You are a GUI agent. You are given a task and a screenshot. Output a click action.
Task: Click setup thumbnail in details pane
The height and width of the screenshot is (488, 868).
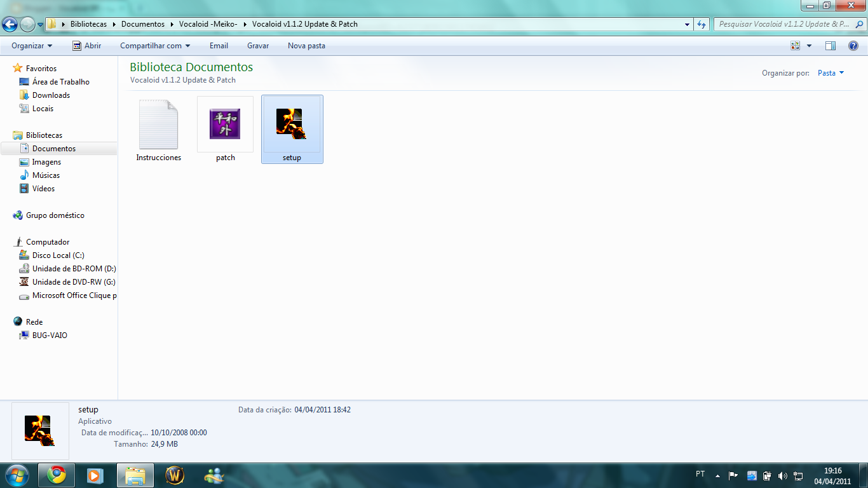(40, 431)
